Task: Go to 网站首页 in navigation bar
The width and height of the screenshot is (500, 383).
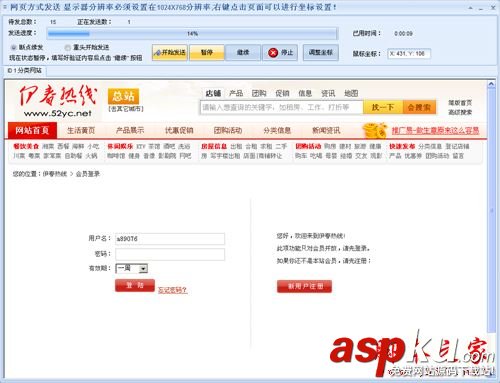Action: (x=32, y=130)
